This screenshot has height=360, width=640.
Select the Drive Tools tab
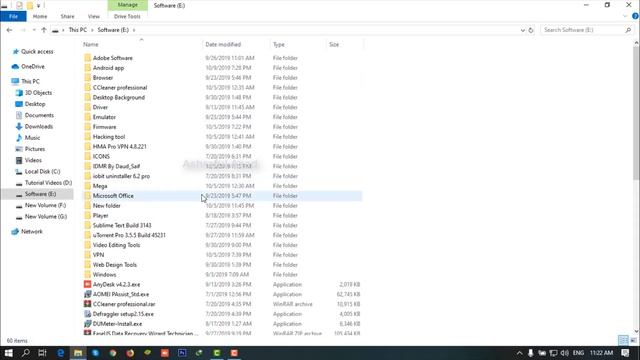click(x=127, y=16)
